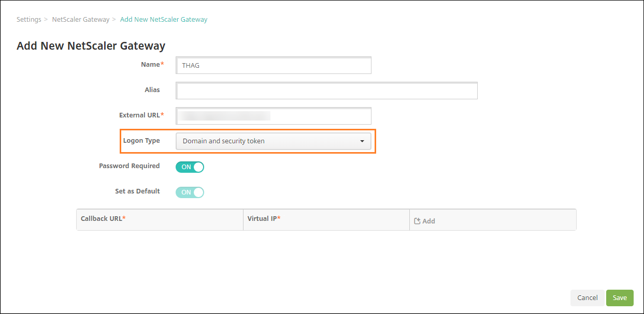Select the External URL input field
Screen dimensions: 644x314
point(274,116)
